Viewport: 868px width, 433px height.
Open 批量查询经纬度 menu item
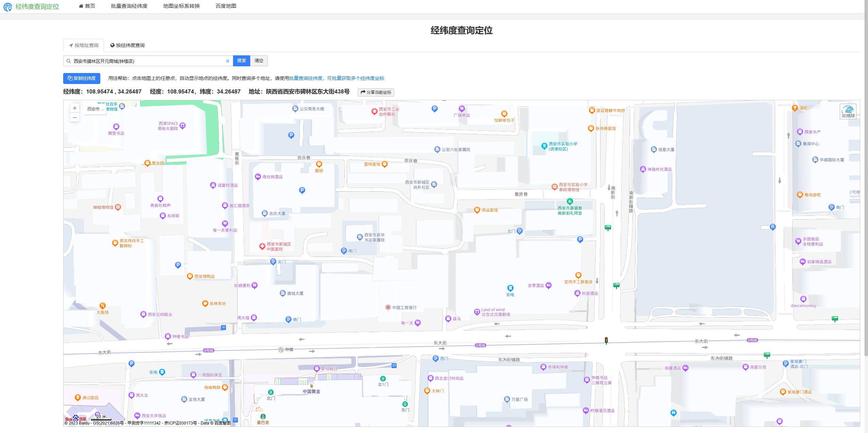(129, 6)
